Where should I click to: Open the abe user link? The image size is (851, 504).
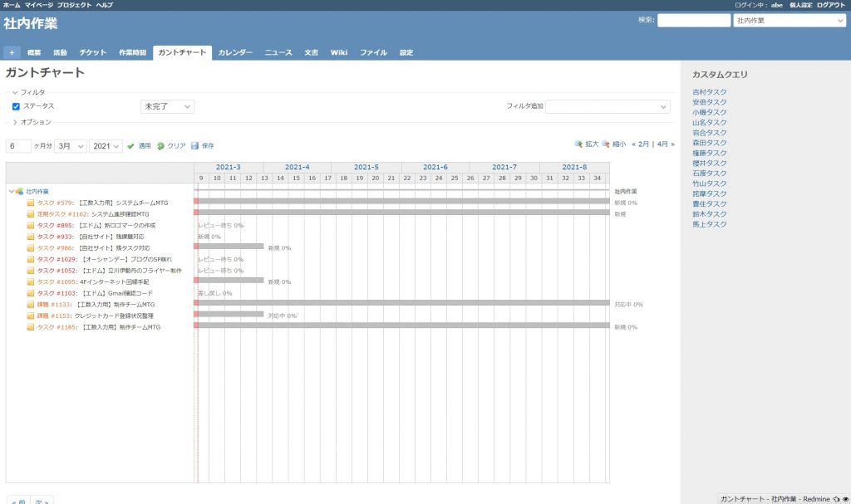click(x=777, y=5)
